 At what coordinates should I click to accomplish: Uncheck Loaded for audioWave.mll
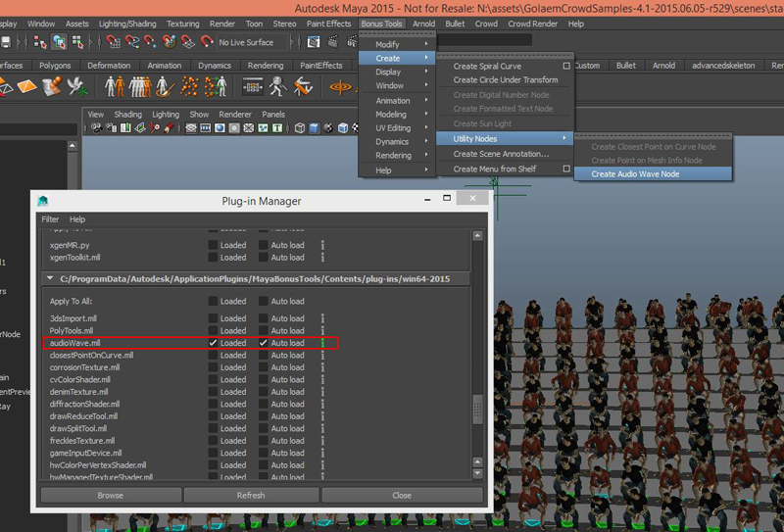tap(213, 344)
